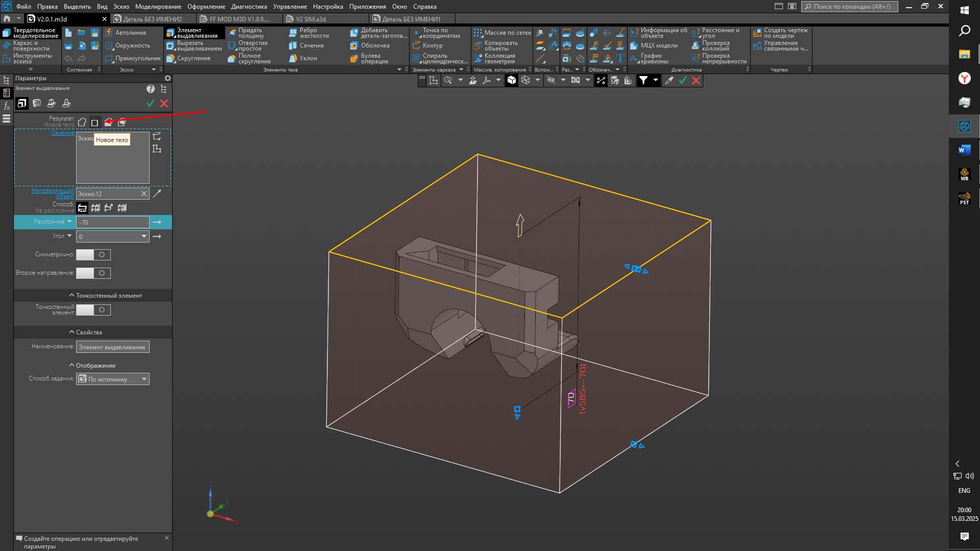Select Автолиния tool in ribbon

pos(126,33)
